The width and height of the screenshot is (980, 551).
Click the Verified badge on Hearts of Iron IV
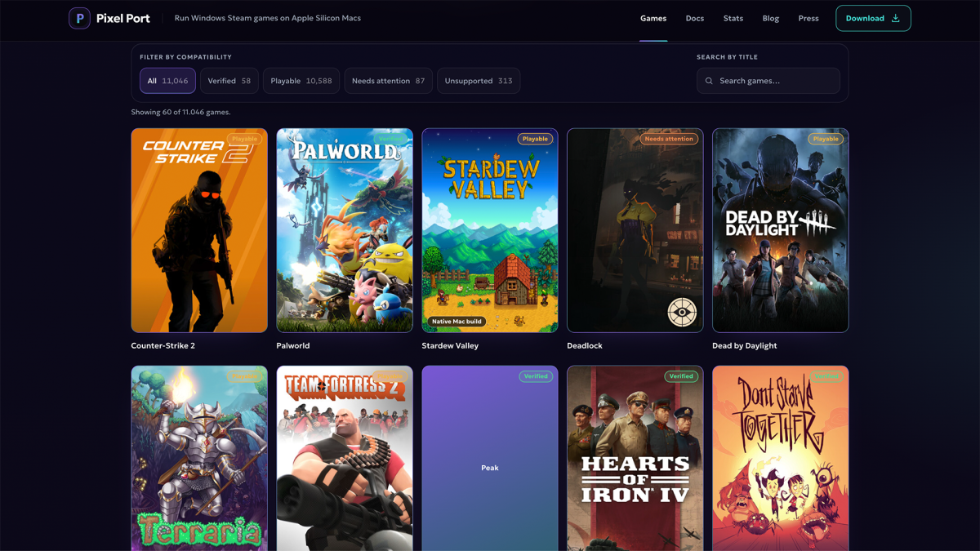[681, 376]
